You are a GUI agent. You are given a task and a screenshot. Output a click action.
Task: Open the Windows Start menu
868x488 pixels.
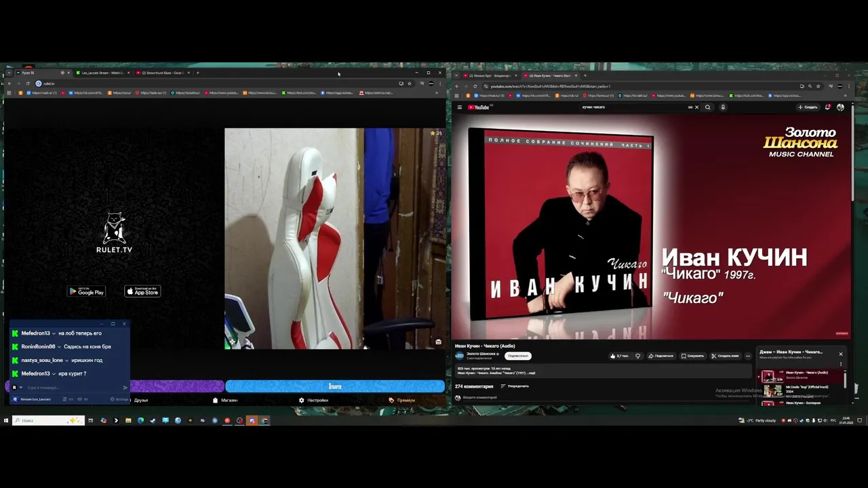coord(6,420)
